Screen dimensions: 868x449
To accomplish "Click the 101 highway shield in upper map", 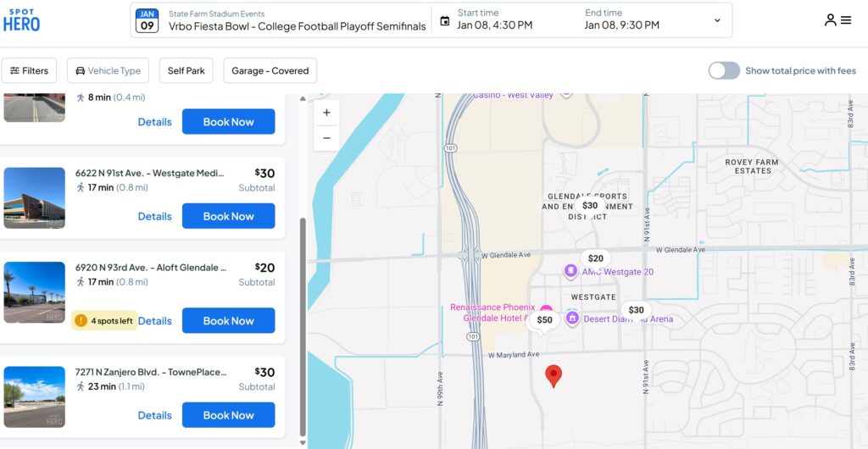I will coord(449,149).
